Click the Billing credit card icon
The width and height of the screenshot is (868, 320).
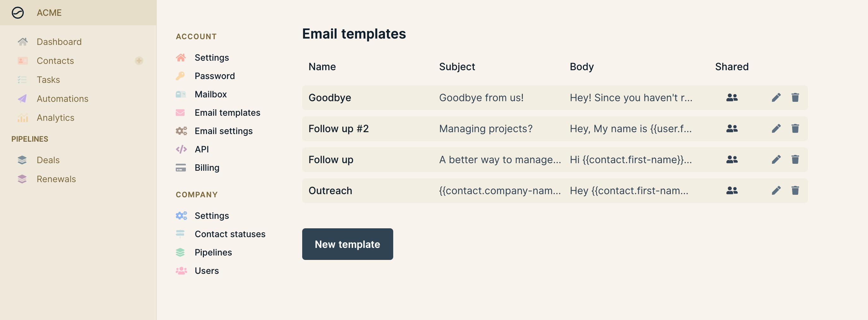(x=181, y=167)
